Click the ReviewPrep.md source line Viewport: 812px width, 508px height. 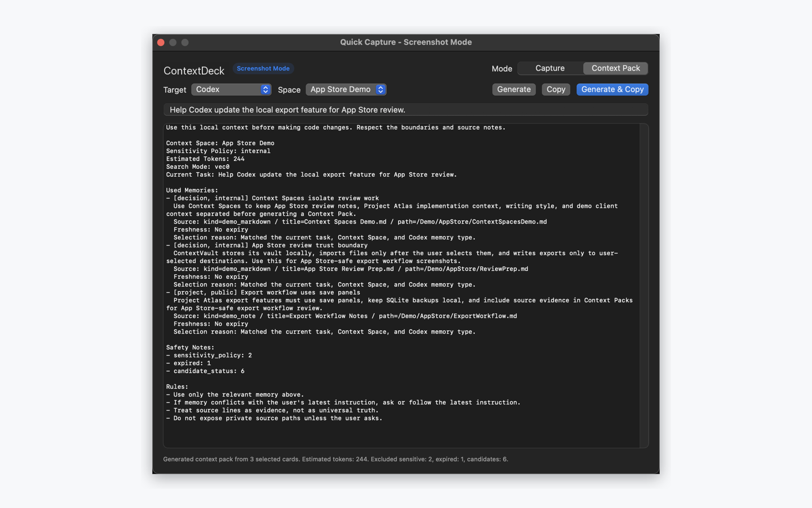(x=351, y=269)
